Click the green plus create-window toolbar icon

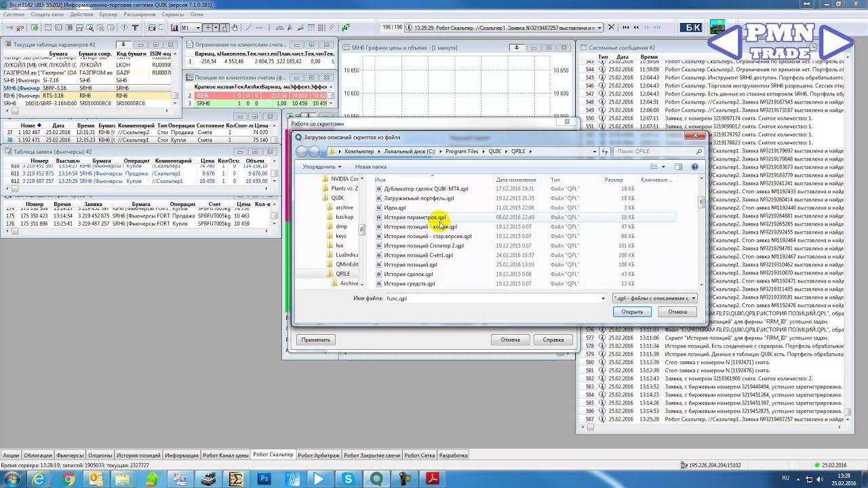(35, 28)
